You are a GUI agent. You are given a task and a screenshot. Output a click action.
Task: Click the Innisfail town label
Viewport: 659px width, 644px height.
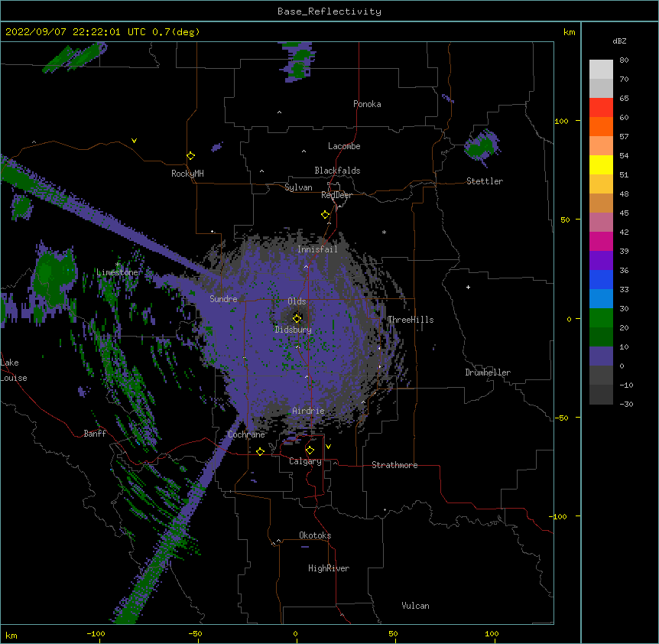[317, 249]
